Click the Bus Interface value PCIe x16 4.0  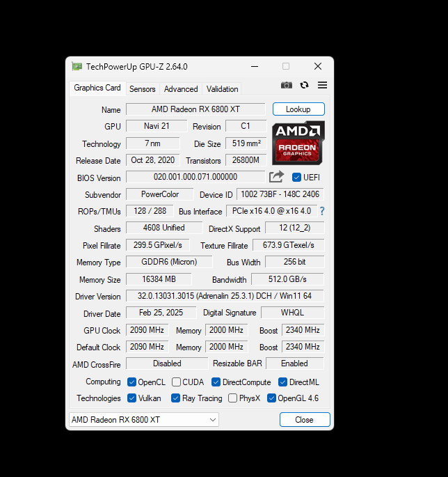coord(272,211)
